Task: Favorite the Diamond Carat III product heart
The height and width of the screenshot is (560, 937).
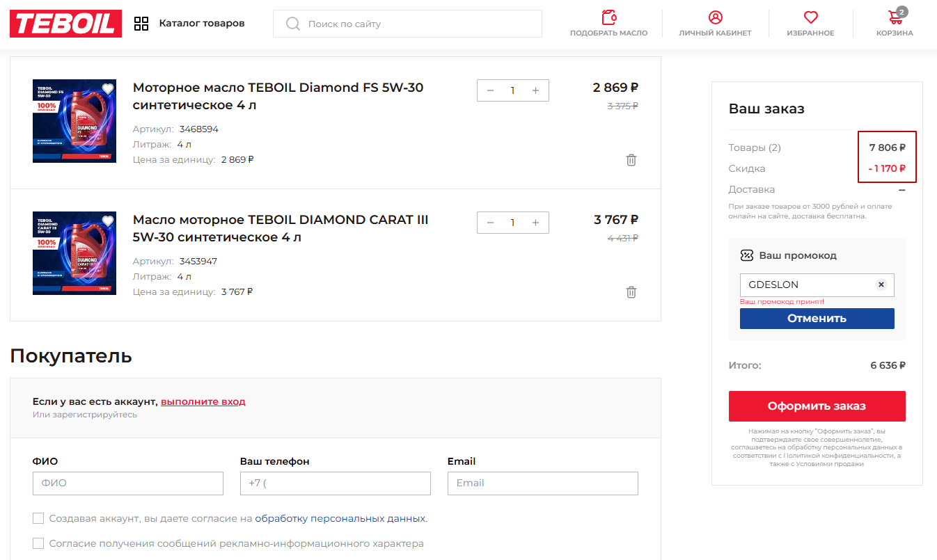Action: (x=107, y=221)
